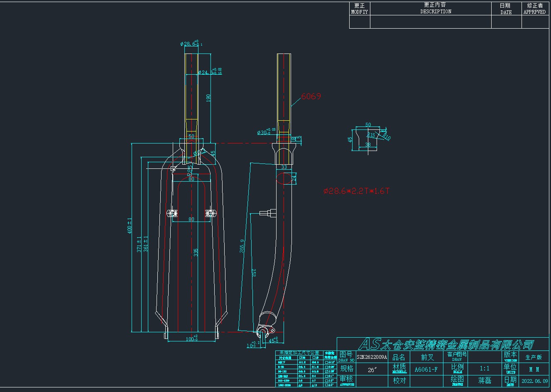Click the 355.9 dimension on side view
The height and width of the screenshot is (392, 551).
click(242, 246)
